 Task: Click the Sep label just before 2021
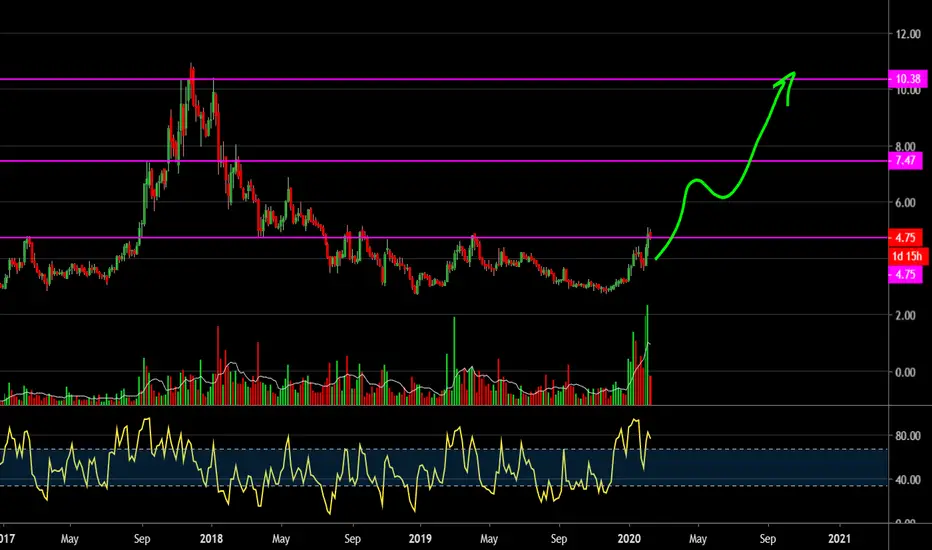[x=768, y=539]
